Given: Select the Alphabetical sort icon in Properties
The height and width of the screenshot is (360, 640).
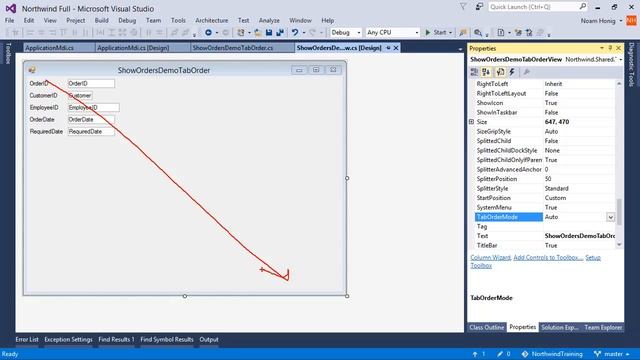Looking at the screenshot, I should 486,72.
